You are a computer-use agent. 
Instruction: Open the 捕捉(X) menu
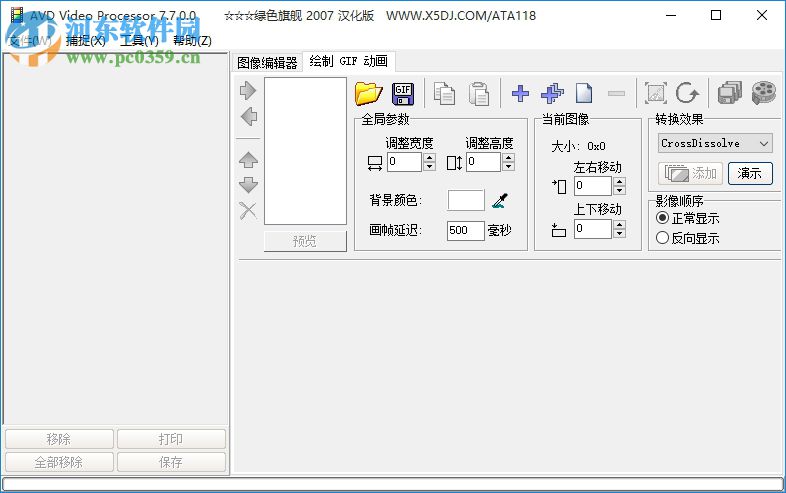(x=86, y=41)
